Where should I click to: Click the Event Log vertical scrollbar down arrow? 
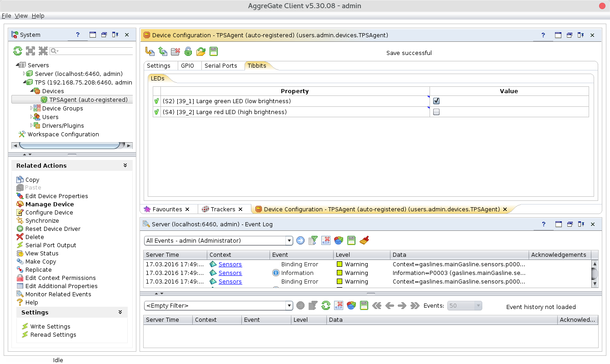pyautogui.click(x=595, y=284)
